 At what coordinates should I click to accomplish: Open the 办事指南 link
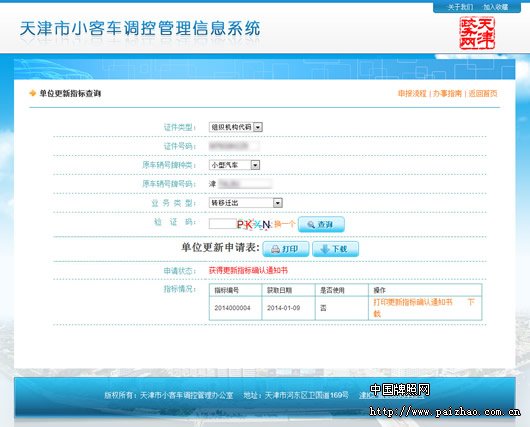pyautogui.click(x=447, y=94)
